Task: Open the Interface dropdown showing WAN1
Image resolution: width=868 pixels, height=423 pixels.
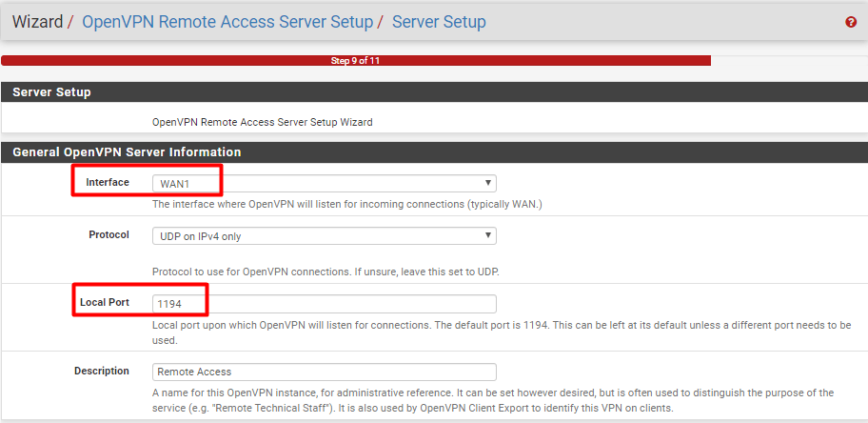Action: [x=324, y=183]
